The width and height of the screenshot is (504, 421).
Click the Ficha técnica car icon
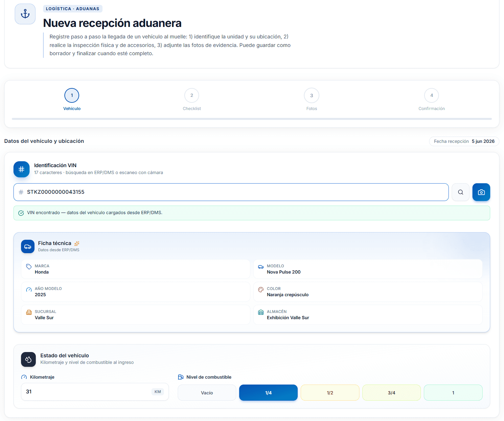pos(28,246)
